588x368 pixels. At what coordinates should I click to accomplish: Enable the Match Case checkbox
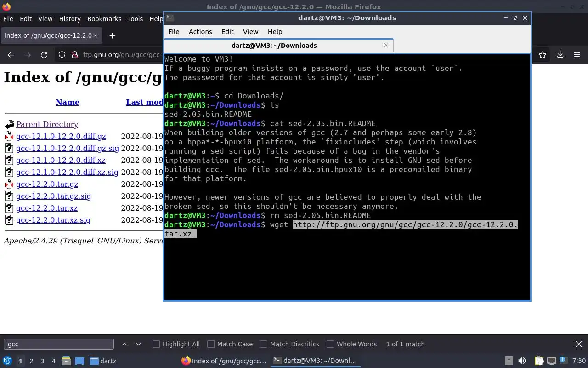pyautogui.click(x=211, y=344)
